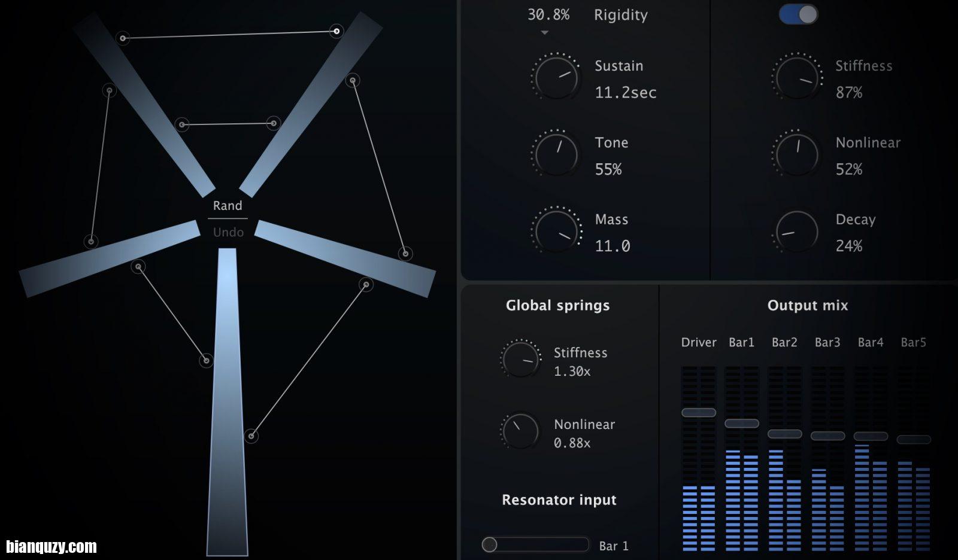Click spring node below the lower-left bar
Image resolution: width=958 pixels, height=560 pixels.
tap(138, 266)
